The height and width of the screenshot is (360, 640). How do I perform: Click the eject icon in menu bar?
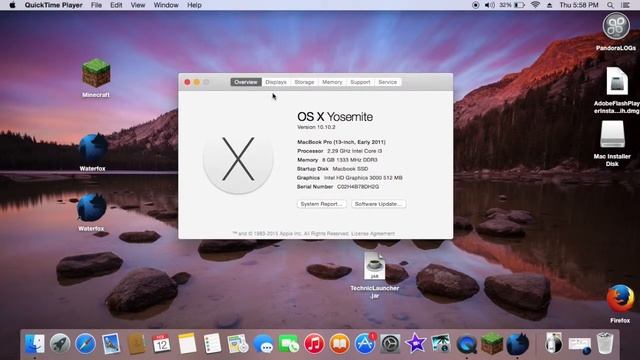point(549,5)
